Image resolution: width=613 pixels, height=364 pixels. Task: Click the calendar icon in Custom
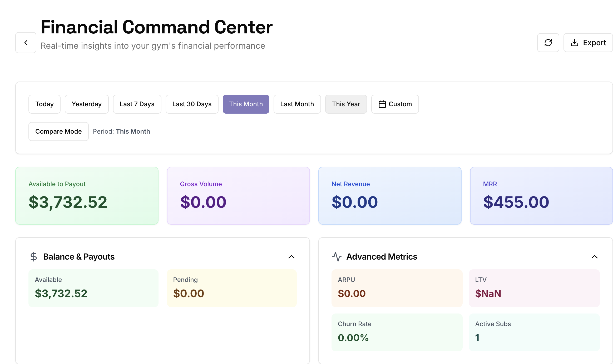(382, 104)
